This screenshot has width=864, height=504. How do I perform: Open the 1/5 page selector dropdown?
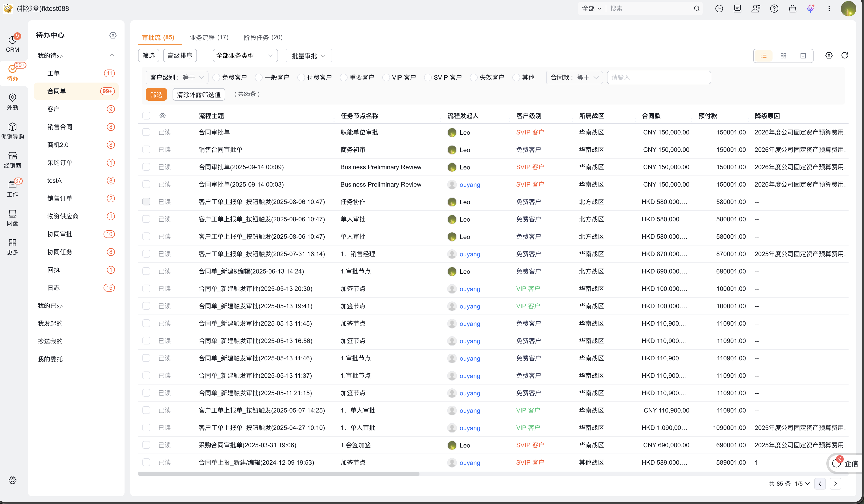802,483
